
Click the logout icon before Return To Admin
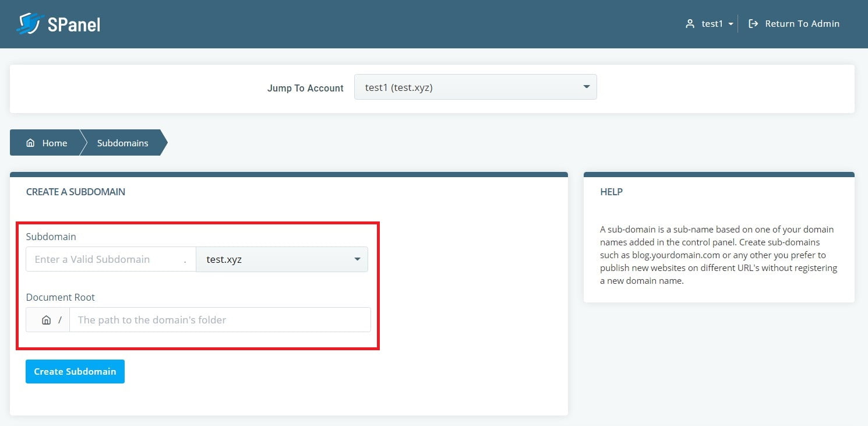[x=753, y=23]
